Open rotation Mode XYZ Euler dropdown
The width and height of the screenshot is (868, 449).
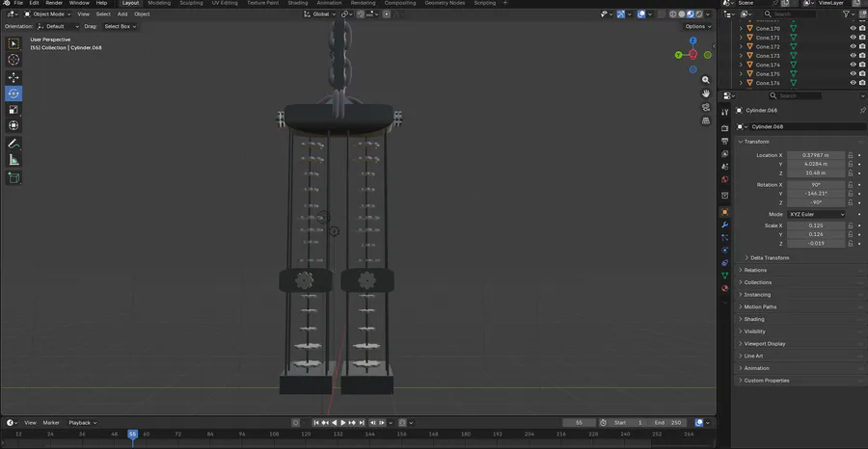tap(817, 214)
